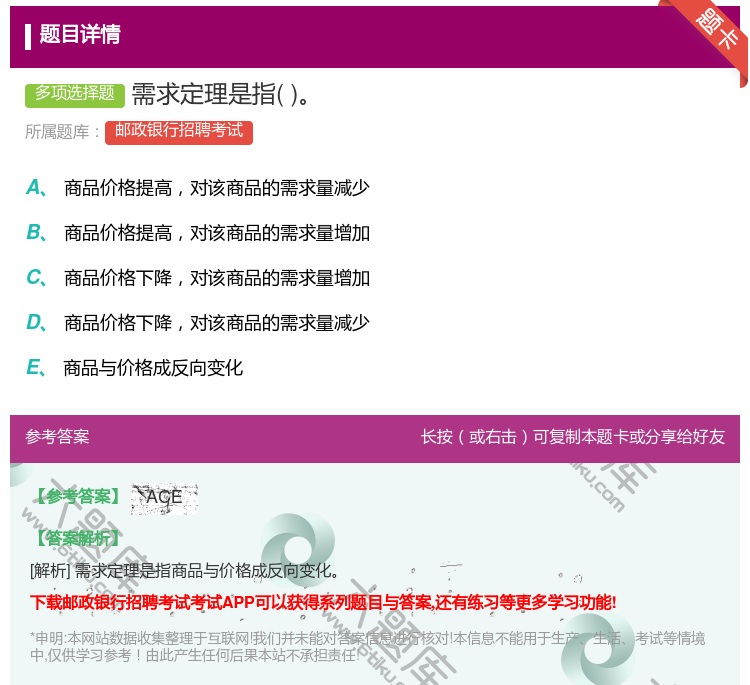Viewport: 750px width, 685px height.
Task: Select option A 需求量减少 when price rises
Action: pos(217,188)
